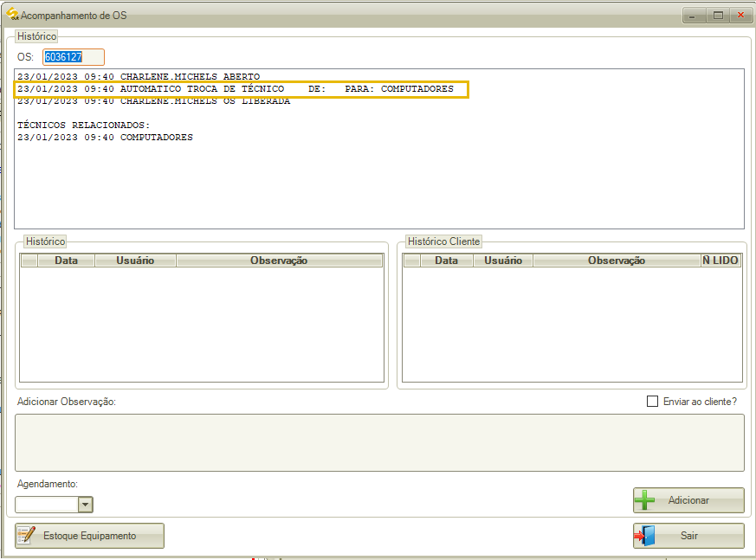756x560 pixels.
Task: Minimize the Acompanhamento de OS window
Action: 694,16
